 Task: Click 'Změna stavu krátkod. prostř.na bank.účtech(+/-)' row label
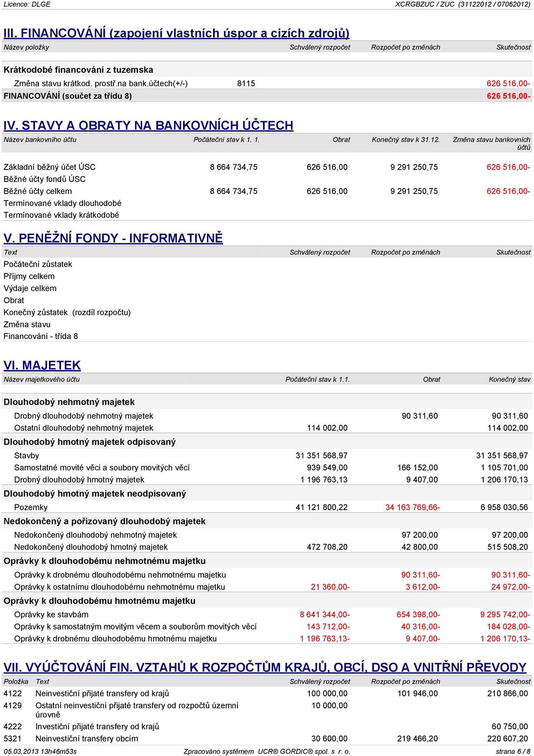[101, 84]
